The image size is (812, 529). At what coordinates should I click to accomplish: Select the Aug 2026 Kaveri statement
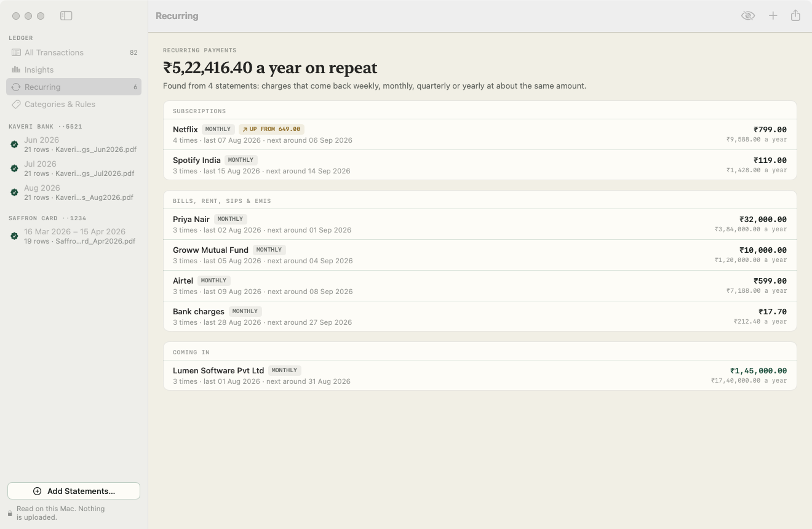coord(74,193)
